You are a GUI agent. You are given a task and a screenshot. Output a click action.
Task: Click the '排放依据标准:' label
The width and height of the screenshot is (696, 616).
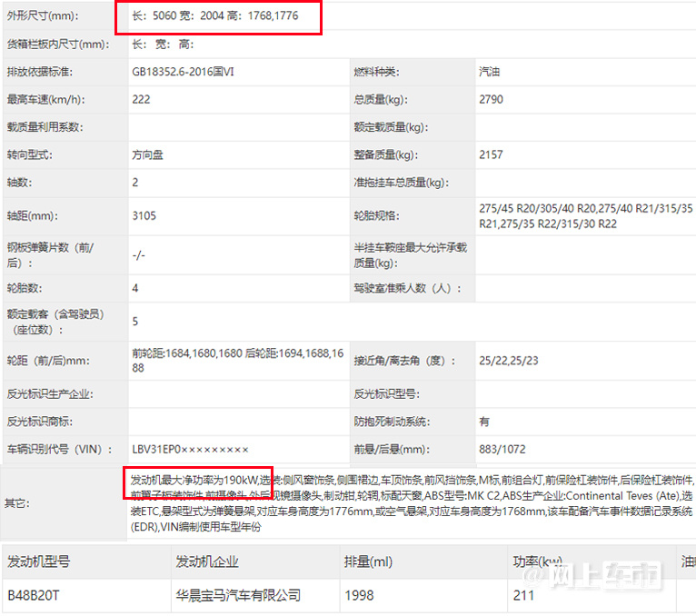tap(39, 72)
